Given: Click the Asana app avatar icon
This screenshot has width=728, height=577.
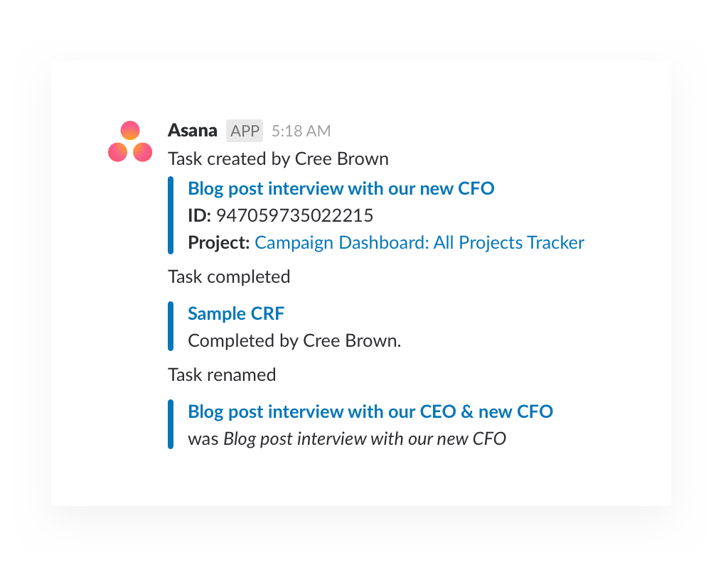Looking at the screenshot, I should pyautogui.click(x=130, y=142).
